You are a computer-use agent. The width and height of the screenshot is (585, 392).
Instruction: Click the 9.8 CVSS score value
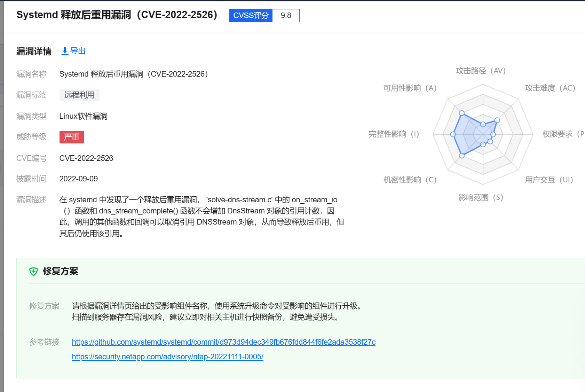point(286,16)
